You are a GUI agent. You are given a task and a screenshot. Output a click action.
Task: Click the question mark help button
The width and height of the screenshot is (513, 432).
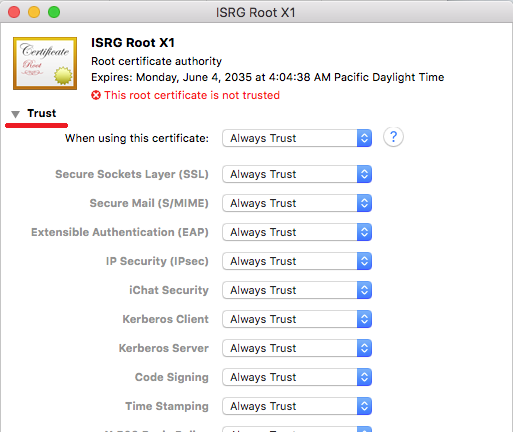[x=393, y=137]
